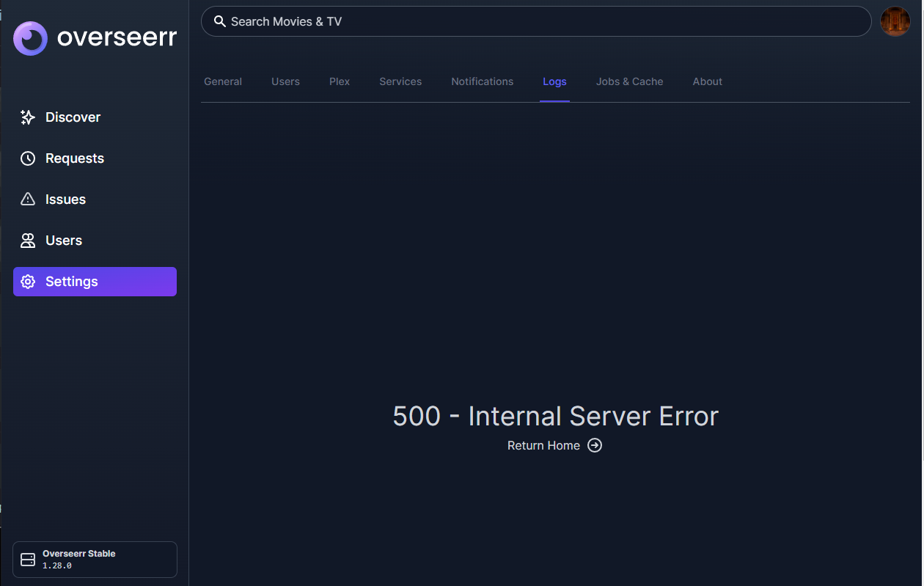The height and width of the screenshot is (586, 924).
Task: Open the Jobs & Cache tab
Action: 629,81
